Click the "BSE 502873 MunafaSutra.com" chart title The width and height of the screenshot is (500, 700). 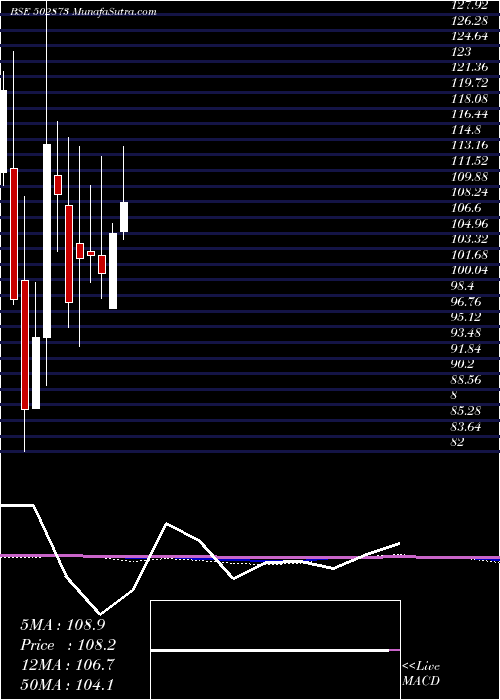click(84, 12)
